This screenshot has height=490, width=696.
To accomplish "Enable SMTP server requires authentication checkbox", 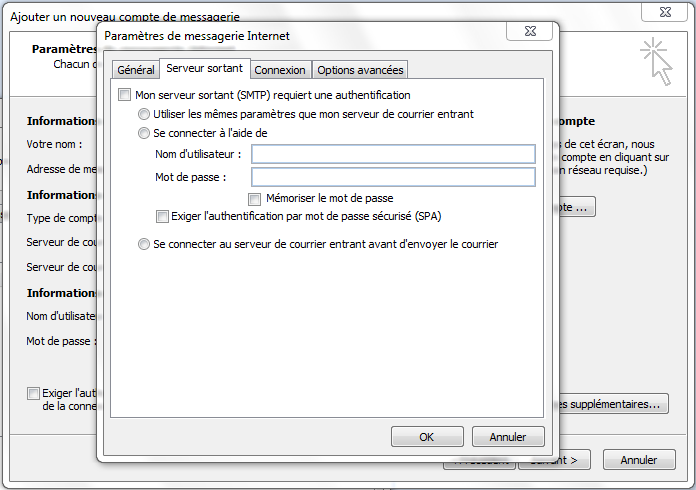I will tap(124, 95).
